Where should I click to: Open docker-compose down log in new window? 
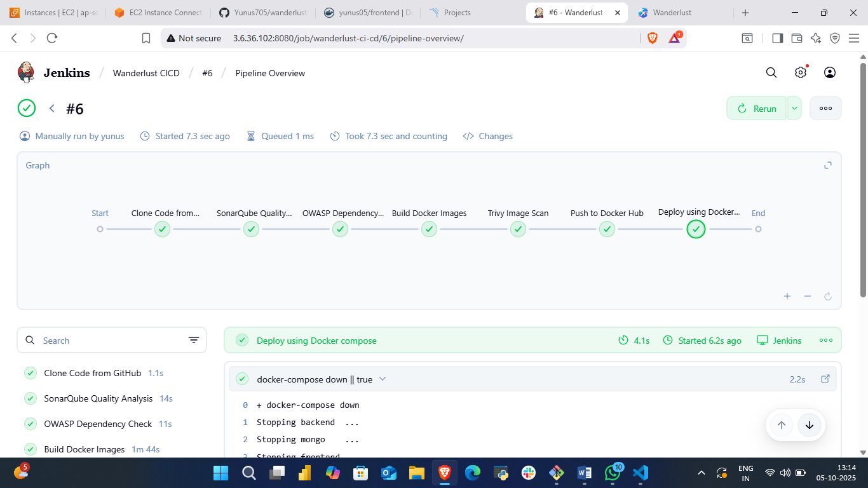pos(825,379)
